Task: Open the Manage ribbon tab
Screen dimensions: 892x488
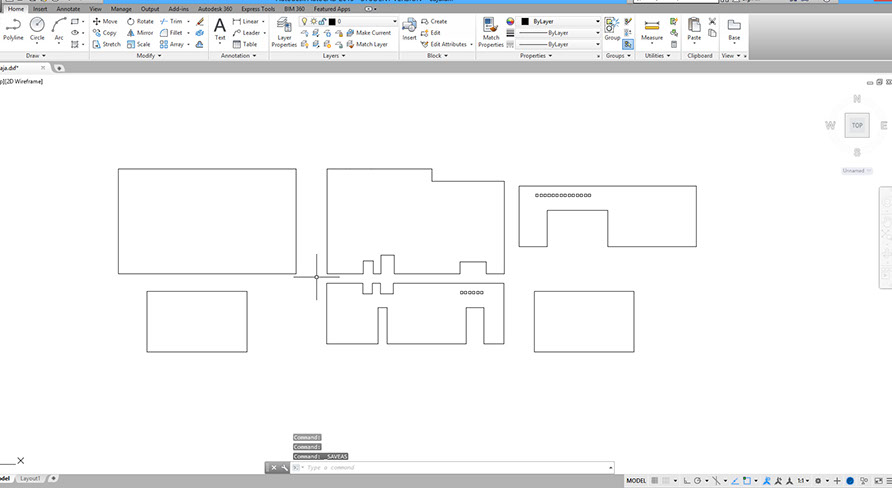Action: (121, 9)
